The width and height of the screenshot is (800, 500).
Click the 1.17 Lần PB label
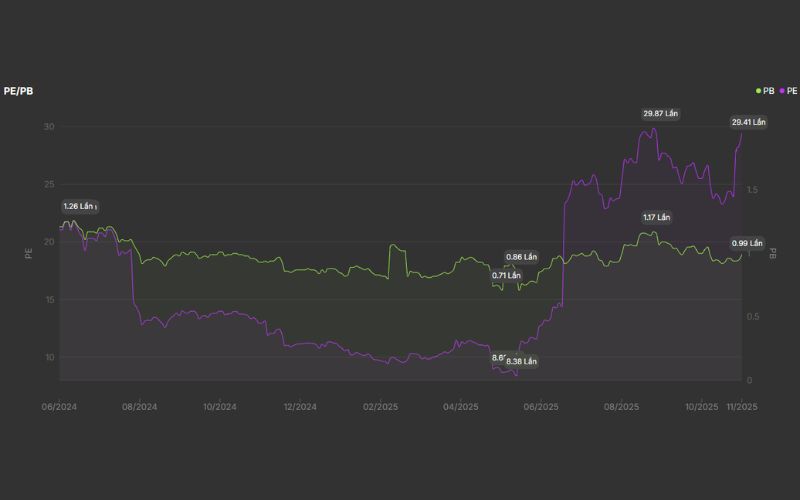click(x=656, y=217)
